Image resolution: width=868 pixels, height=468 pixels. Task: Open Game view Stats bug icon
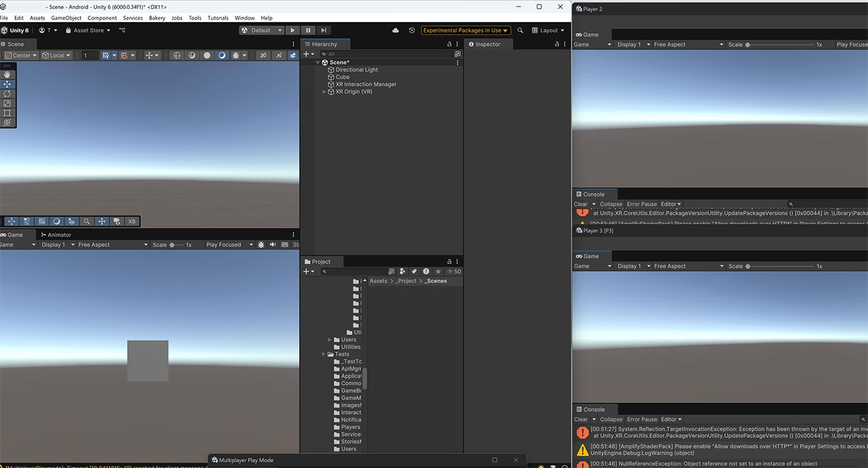[261, 244]
